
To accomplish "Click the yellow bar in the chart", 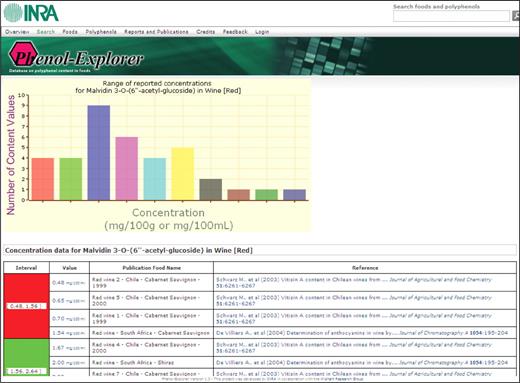I will pos(182,174).
